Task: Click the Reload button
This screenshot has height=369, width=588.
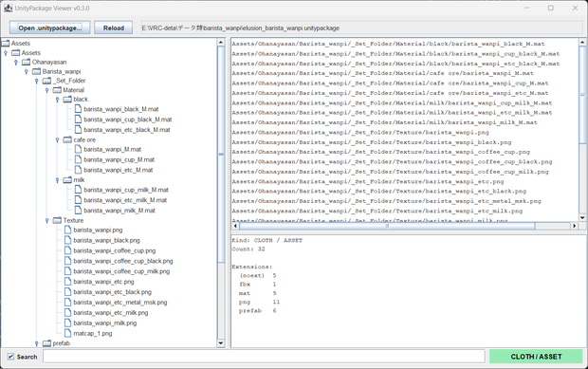Action: [x=114, y=28]
